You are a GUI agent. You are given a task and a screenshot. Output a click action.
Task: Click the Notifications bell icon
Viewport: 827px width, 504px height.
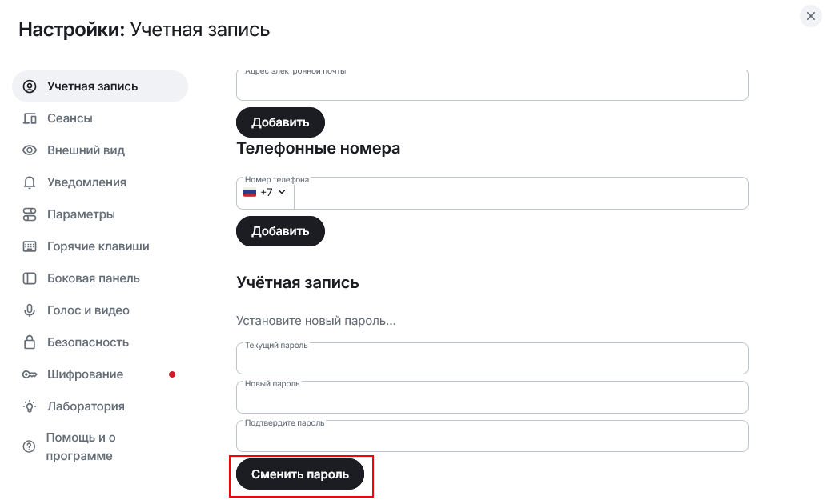[x=30, y=182]
